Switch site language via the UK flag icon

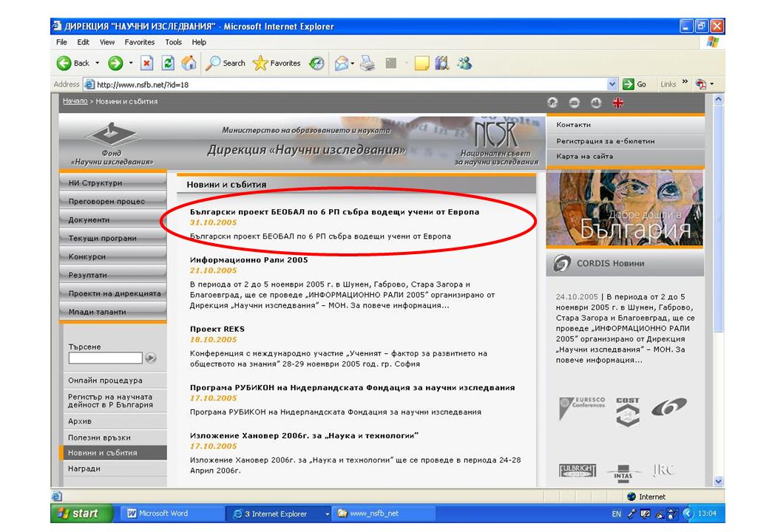point(618,102)
